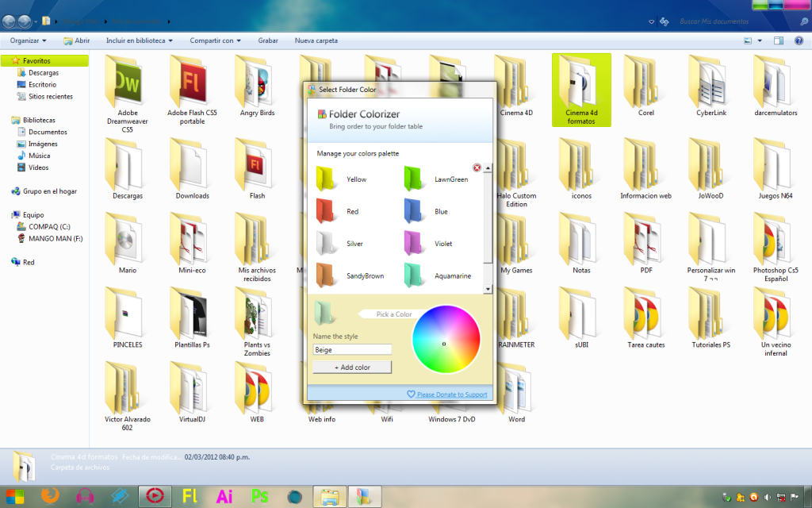812x508 pixels.
Task: Launch Flash from taskbar Fl icon
Action: point(190,497)
